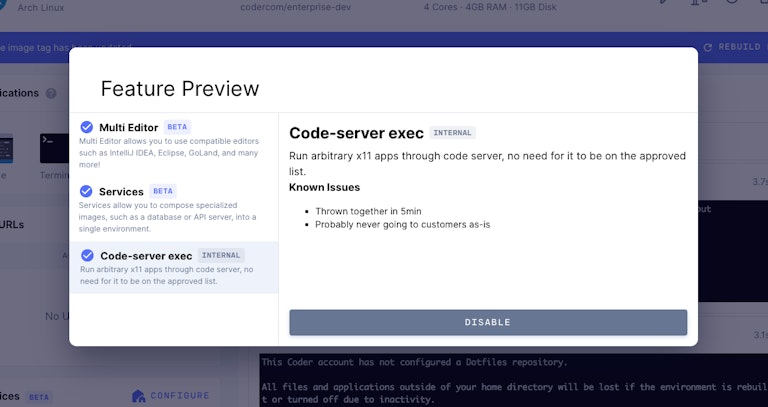
Task: Toggle the Multi Editor checkmark icon
Action: click(86, 127)
